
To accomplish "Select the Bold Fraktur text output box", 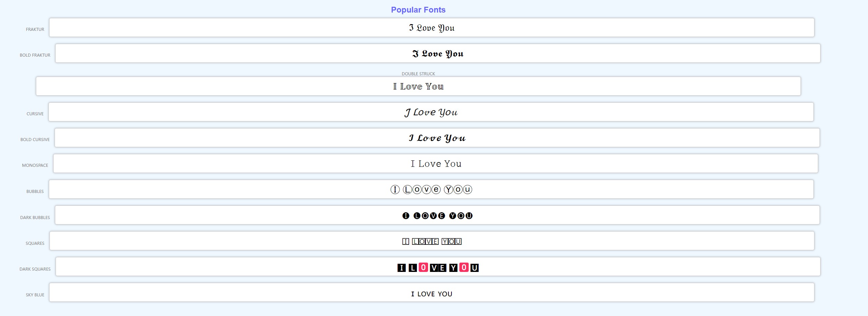I will (438, 54).
